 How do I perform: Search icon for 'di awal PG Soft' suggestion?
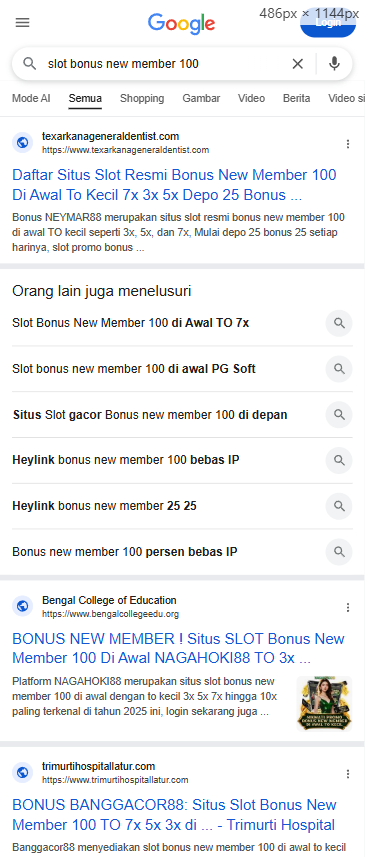(339, 369)
